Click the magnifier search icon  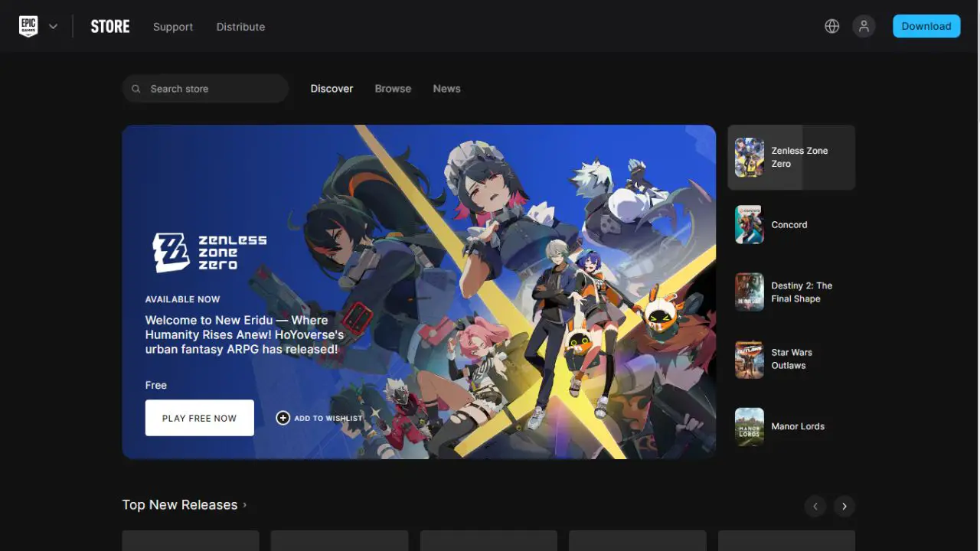pyautogui.click(x=136, y=89)
